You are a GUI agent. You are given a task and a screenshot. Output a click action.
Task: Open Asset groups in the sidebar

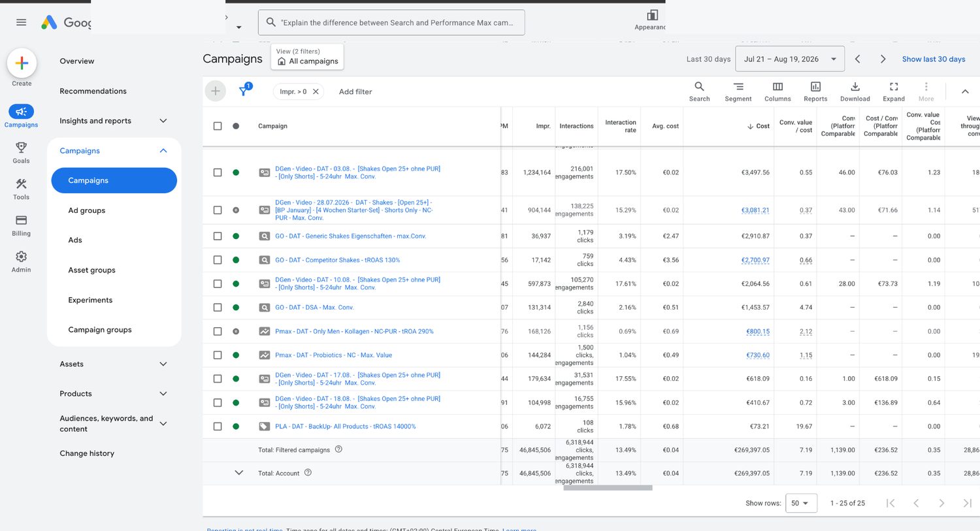click(x=91, y=270)
